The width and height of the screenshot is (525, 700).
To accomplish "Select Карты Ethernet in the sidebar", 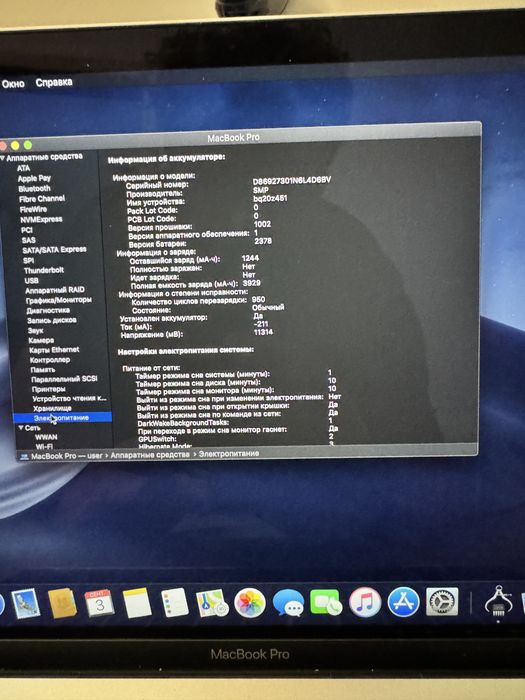I will [54, 350].
